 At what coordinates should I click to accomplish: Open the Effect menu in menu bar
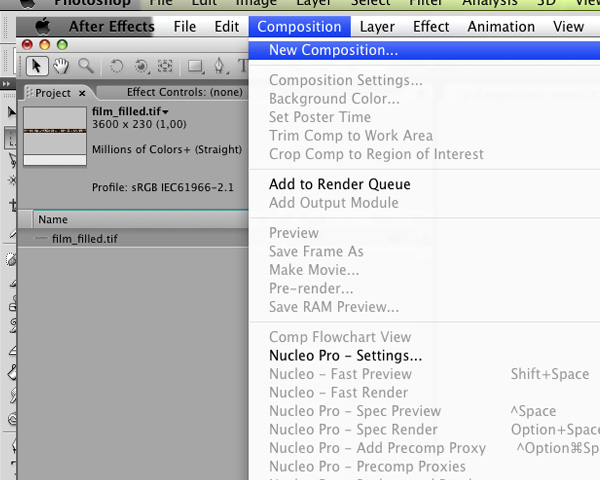[431, 26]
